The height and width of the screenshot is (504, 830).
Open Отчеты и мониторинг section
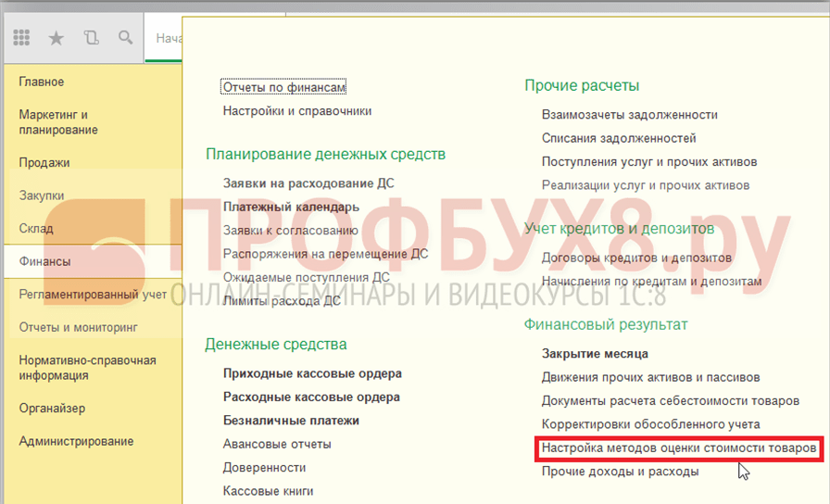pos(79,327)
